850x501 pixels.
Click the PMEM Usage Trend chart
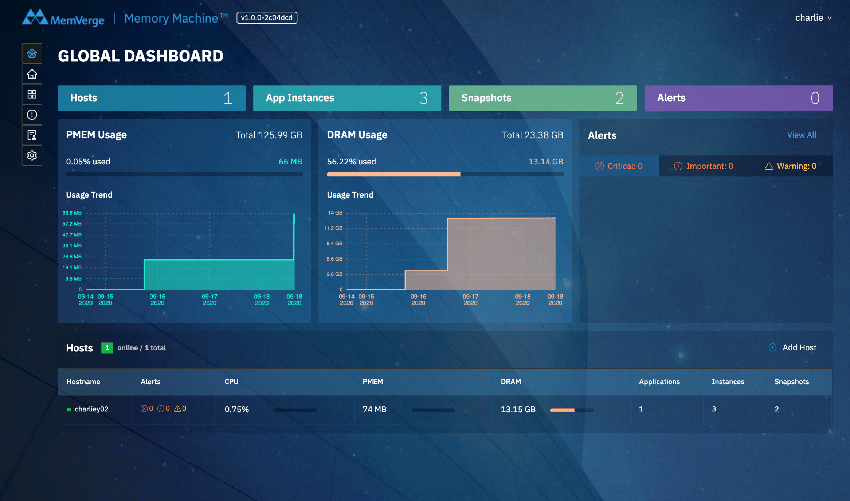click(183, 258)
